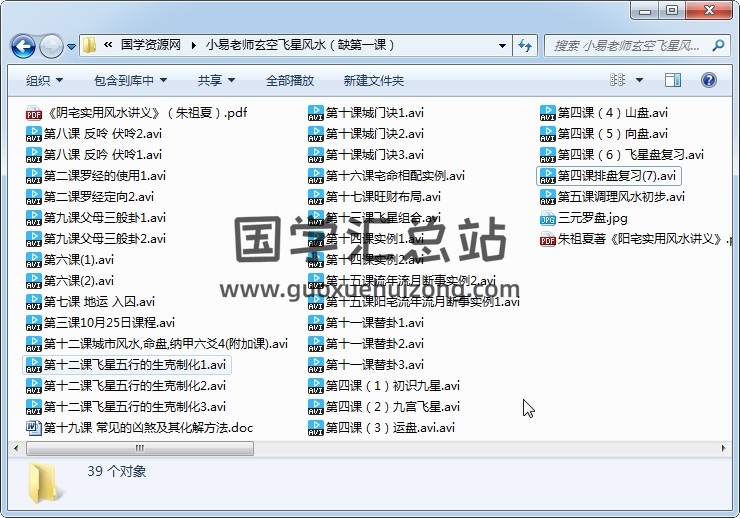
Task: Click the blue help question icon
Action: [709, 80]
